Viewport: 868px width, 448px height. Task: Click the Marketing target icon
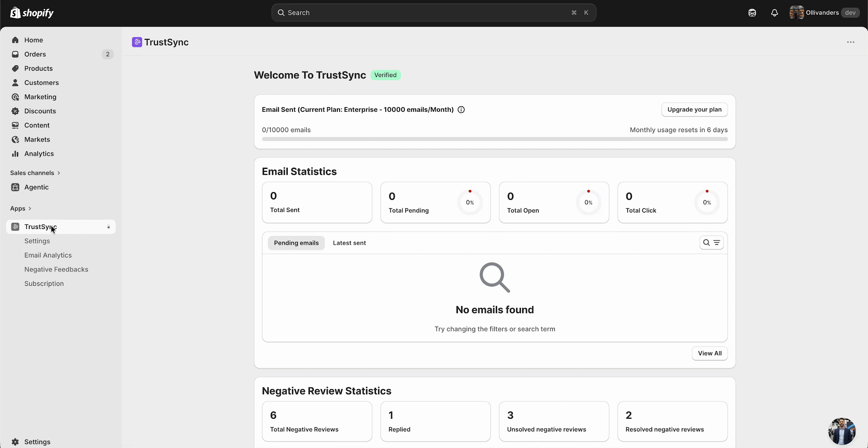click(15, 97)
